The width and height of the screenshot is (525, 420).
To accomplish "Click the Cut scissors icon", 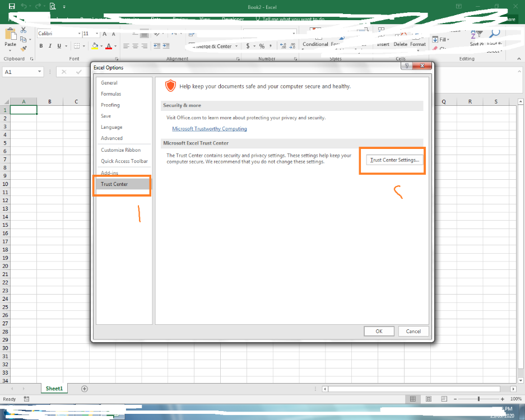I will click(24, 30).
